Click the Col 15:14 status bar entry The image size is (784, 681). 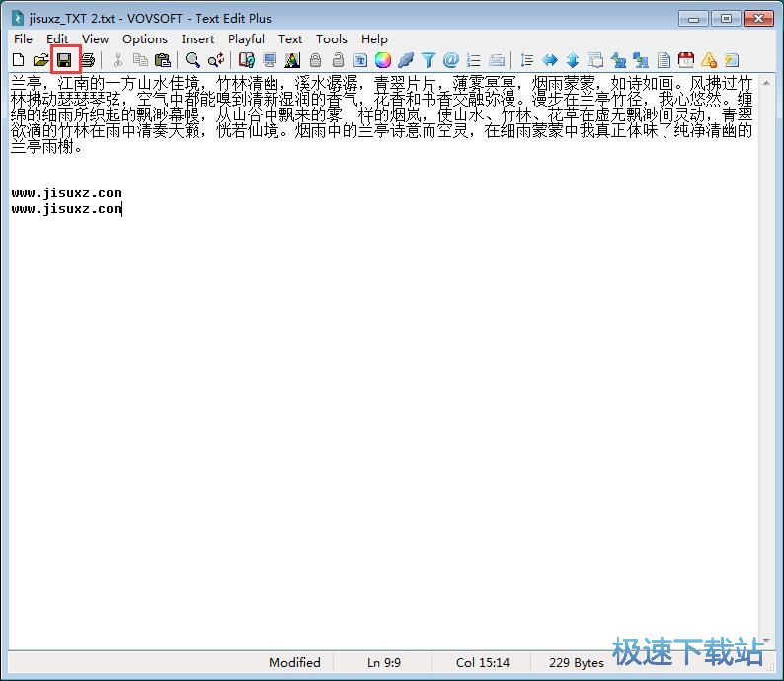click(483, 662)
